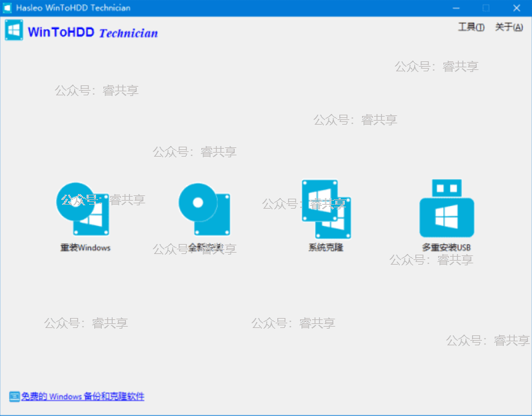Click the app icon in the title bar
The height and width of the screenshot is (416, 532).
pos(7,8)
